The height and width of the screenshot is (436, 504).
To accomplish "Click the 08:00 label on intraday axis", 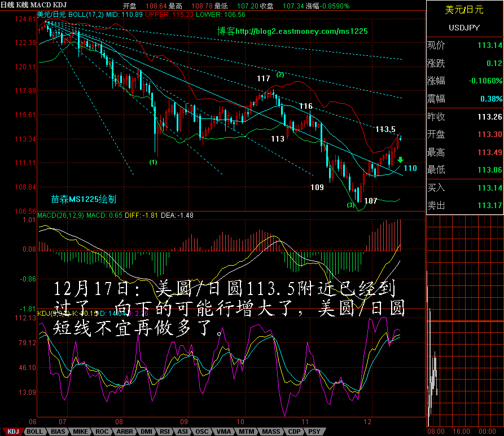I will pyautogui.click(x=436, y=431).
